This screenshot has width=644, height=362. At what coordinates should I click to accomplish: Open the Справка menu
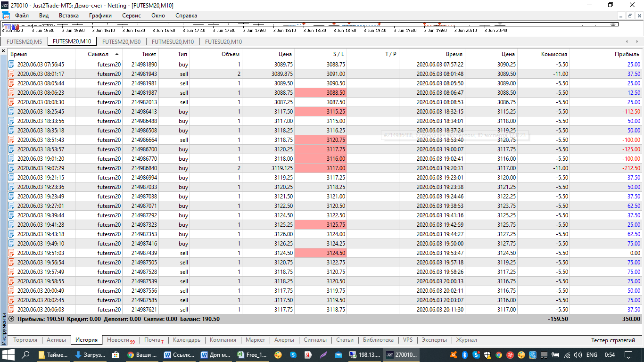tap(186, 16)
